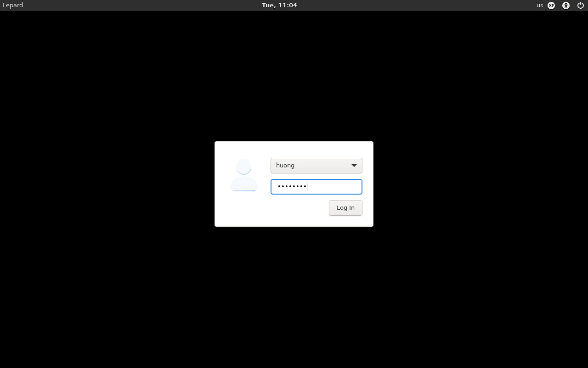Image resolution: width=588 pixels, height=368 pixels.
Task: Click the 'Lepard' hostname label
Action: 13,6
